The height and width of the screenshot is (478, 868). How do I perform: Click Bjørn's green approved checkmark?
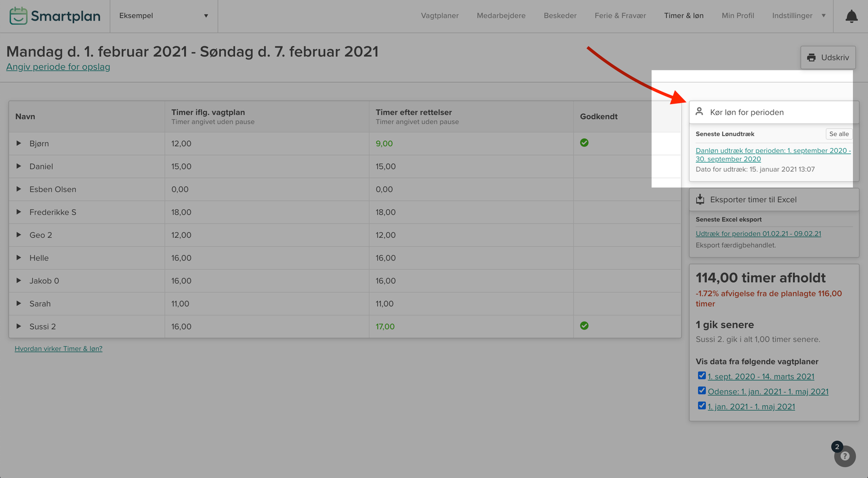coord(584,143)
